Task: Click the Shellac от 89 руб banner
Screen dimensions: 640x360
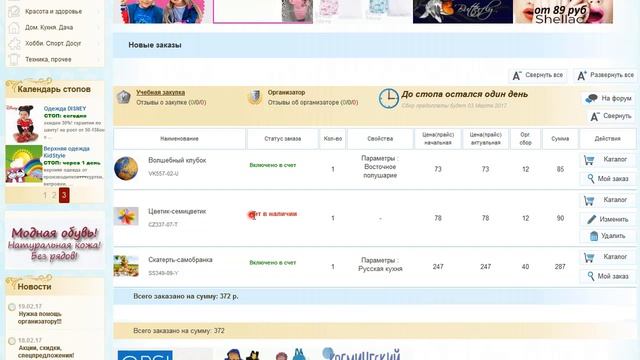Action: (563, 11)
